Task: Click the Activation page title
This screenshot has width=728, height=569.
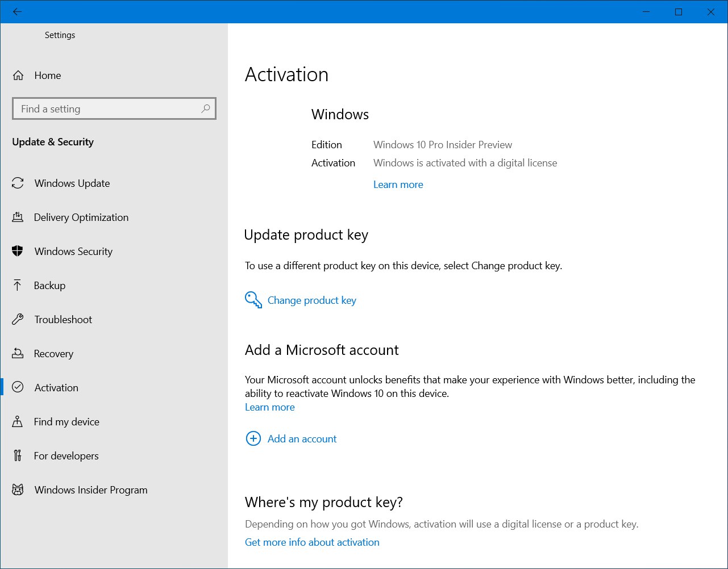Action: point(286,74)
